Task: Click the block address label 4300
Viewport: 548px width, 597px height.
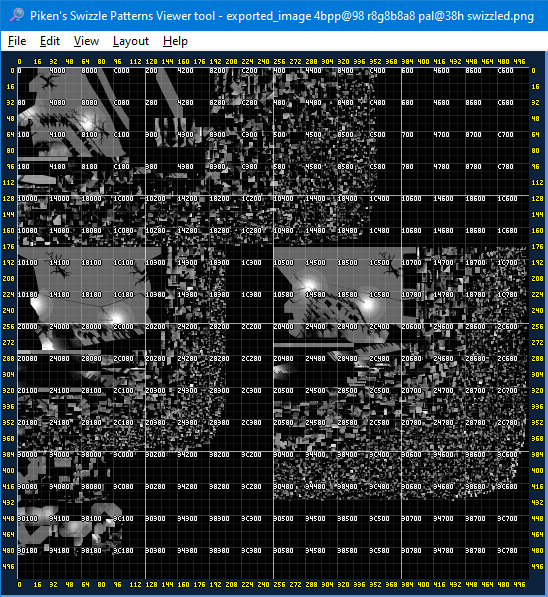Action: (185, 135)
